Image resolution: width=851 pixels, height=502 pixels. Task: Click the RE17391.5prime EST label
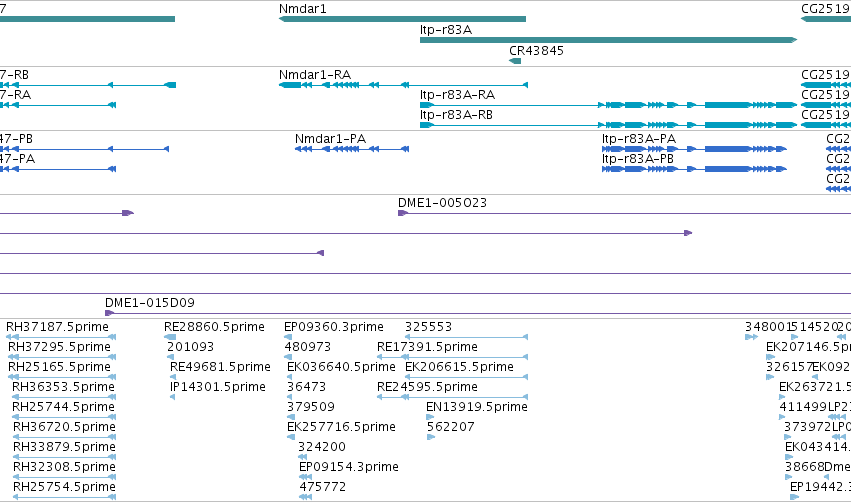pos(427,347)
